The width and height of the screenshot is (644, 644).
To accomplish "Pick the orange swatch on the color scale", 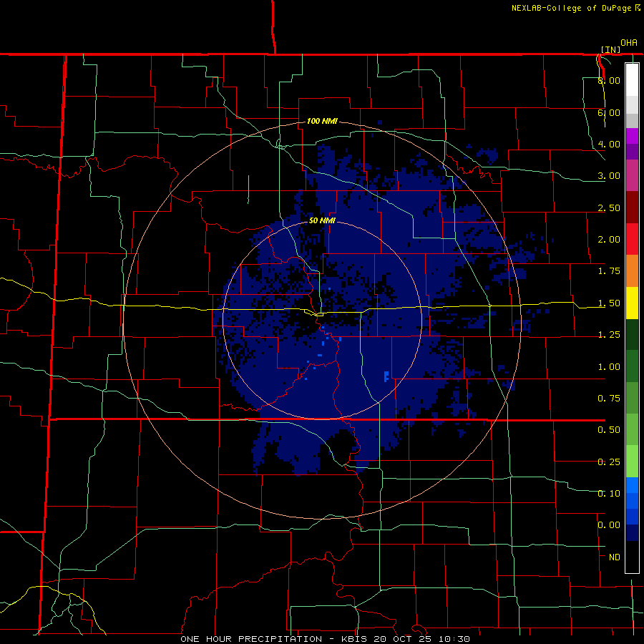I will [632, 271].
